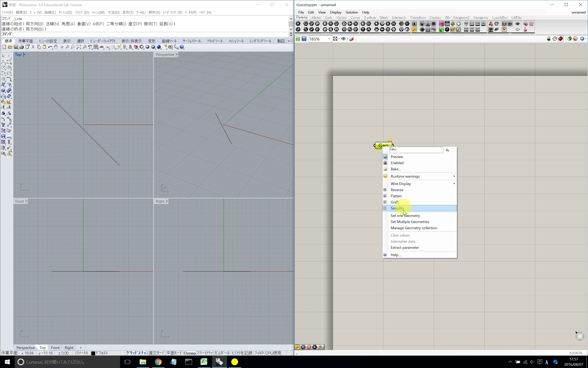Switch to 作業平面 toolbar tab in Rhino

point(26,41)
